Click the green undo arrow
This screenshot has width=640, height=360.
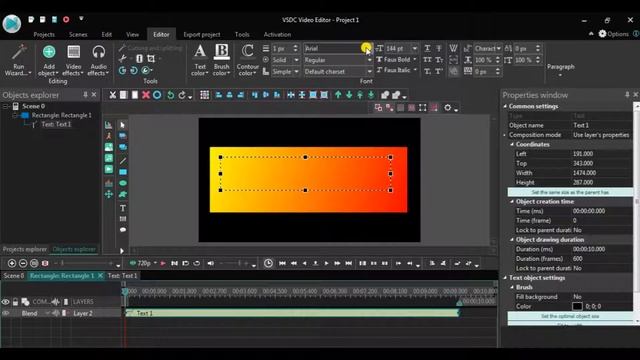pyautogui.click(x=171, y=95)
